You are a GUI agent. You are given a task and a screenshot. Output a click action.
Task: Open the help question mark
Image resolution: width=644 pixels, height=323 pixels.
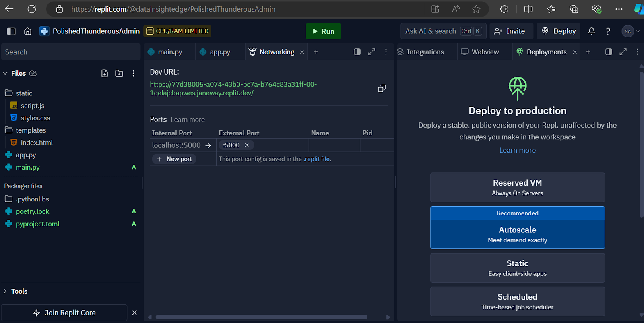608,31
